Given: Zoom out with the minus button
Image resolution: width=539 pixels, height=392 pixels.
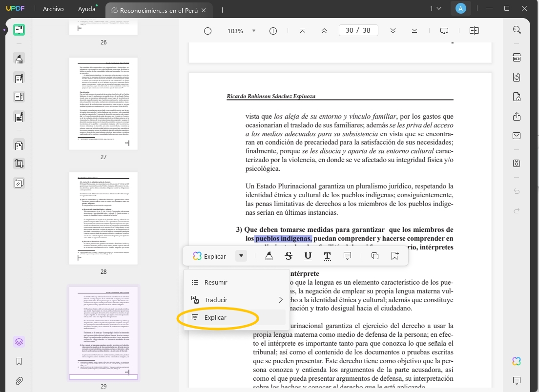Looking at the screenshot, I should 207,31.
